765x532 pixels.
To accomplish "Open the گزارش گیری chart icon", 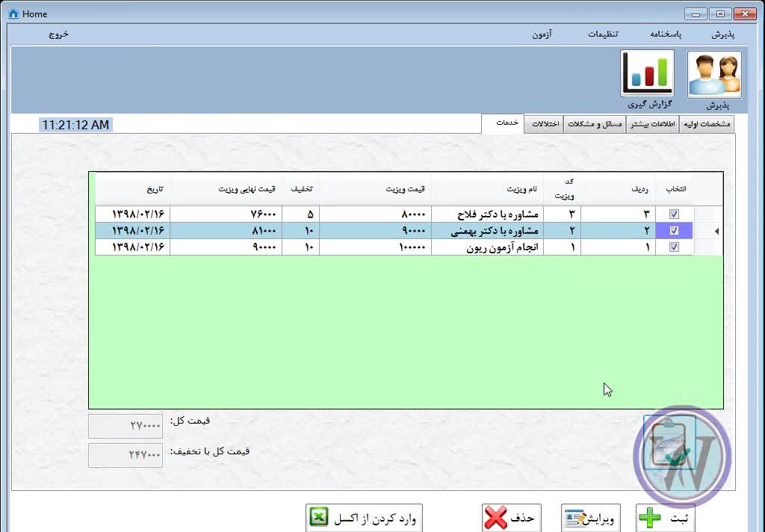I will (647, 74).
